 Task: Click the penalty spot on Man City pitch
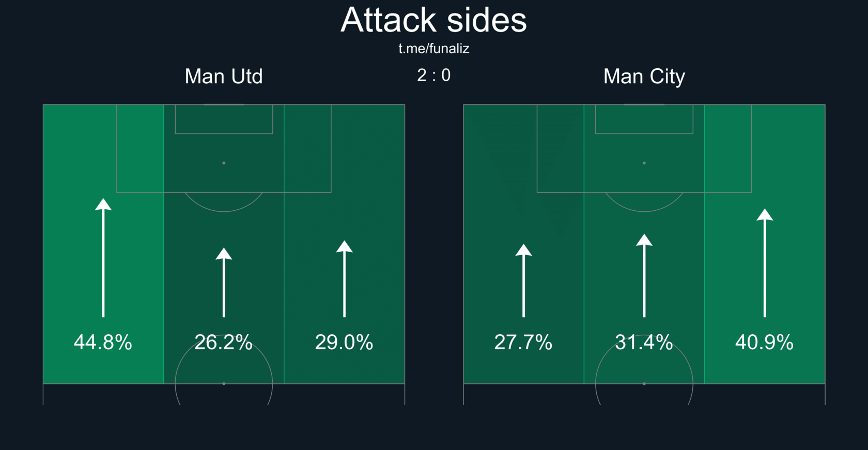(644, 163)
